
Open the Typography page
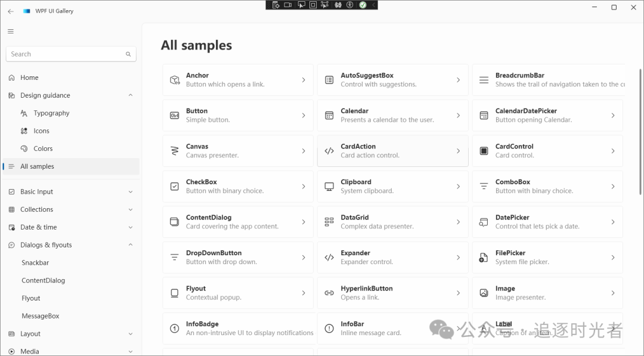click(51, 113)
